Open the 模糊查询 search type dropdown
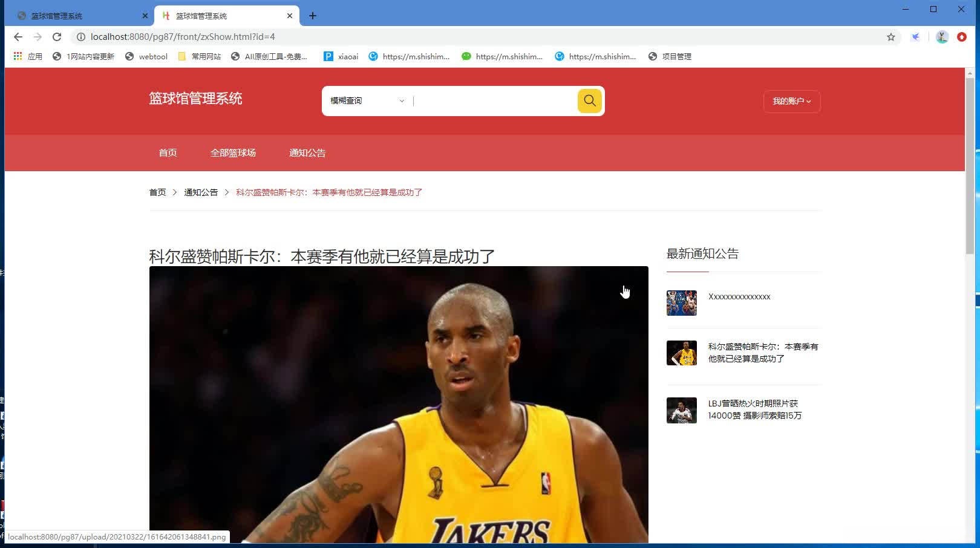This screenshot has height=548, width=980. [x=365, y=100]
